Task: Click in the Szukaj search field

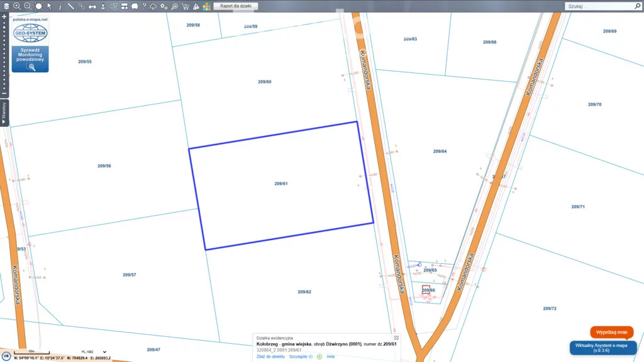Action: [601, 6]
